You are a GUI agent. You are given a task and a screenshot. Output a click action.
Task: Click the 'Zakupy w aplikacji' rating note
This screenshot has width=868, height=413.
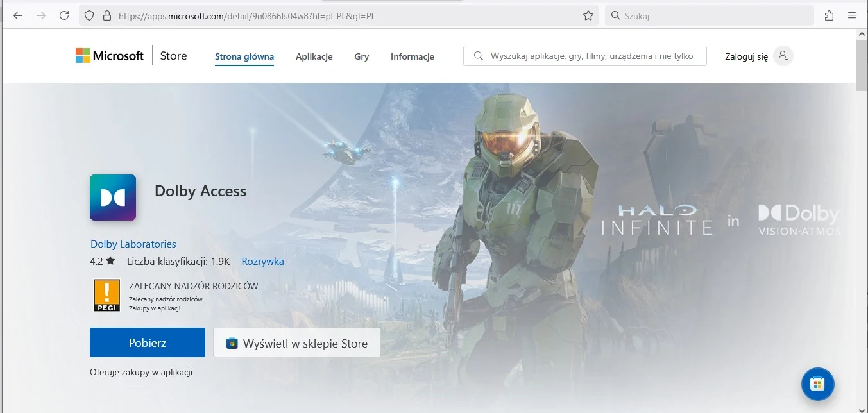click(x=155, y=308)
